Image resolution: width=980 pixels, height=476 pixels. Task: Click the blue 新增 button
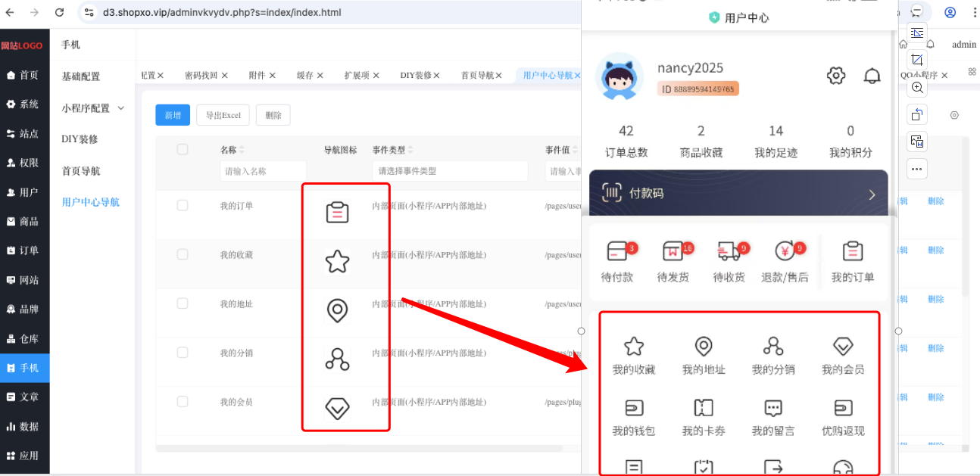click(x=173, y=115)
